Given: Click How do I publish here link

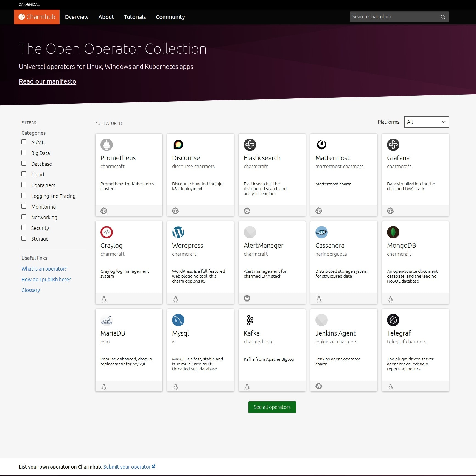Looking at the screenshot, I should coord(46,280).
